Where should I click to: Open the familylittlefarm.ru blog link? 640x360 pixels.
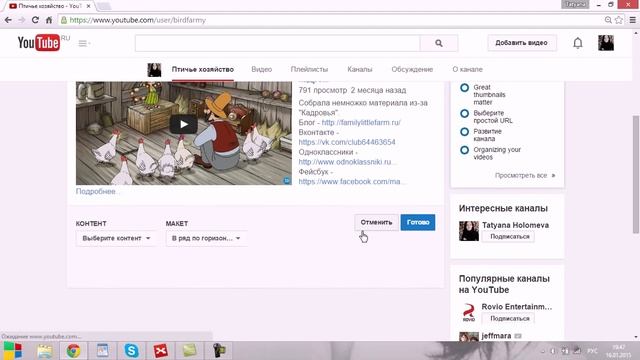[361, 122]
